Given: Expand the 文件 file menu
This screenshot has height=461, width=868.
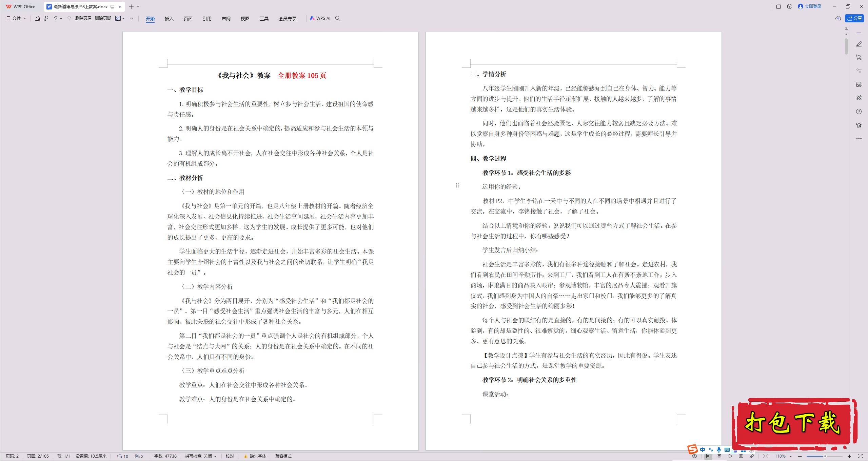Looking at the screenshot, I should click(x=16, y=18).
